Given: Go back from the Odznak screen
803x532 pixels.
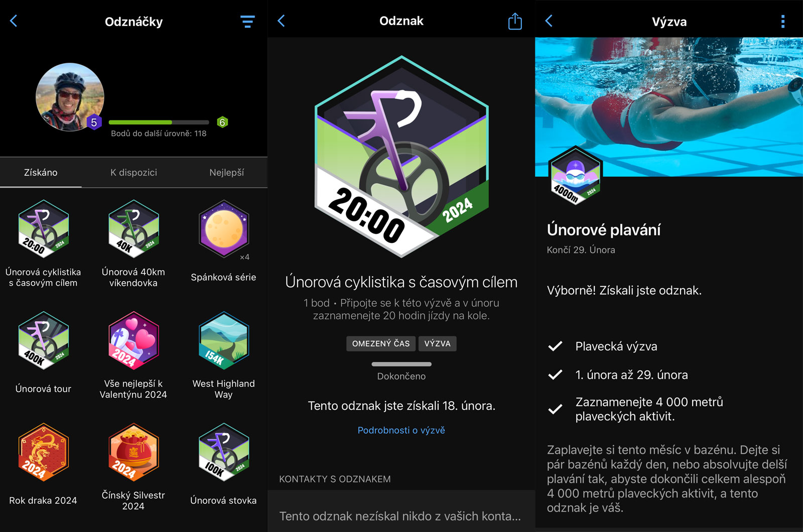Looking at the screenshot, I should 281,21.
